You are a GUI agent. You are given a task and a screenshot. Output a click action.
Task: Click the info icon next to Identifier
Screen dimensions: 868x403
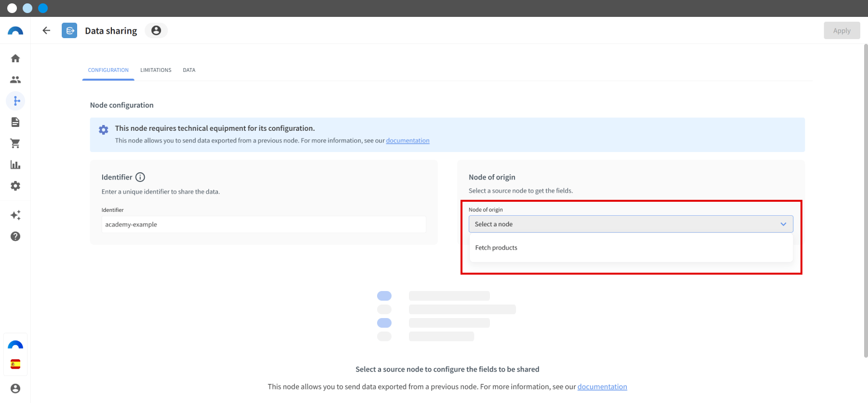tap(140, 177)
